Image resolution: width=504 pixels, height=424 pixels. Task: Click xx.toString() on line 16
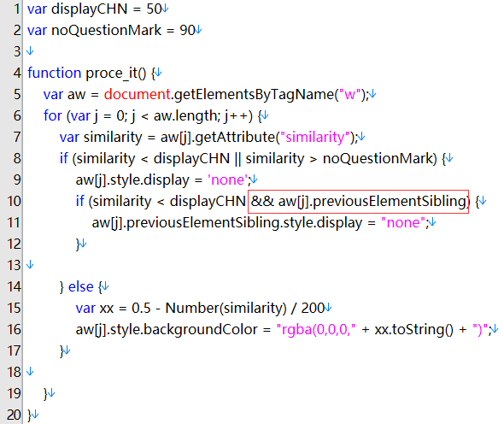(414, 329)
